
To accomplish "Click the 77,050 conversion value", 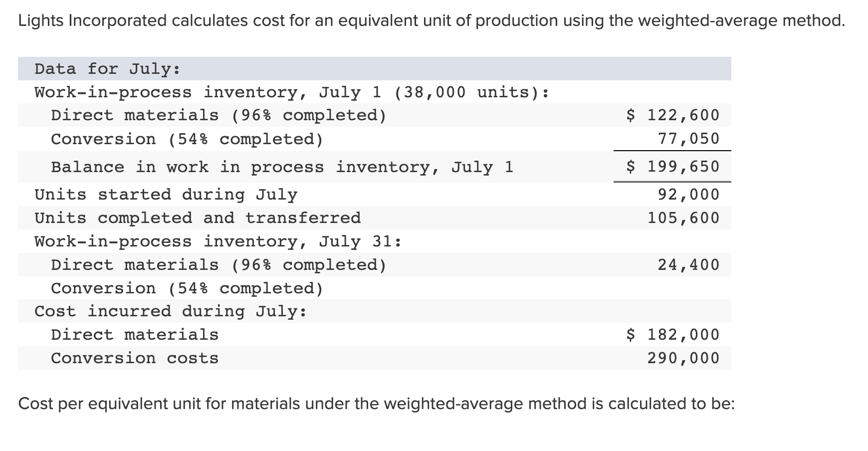I will coord(688,139).
